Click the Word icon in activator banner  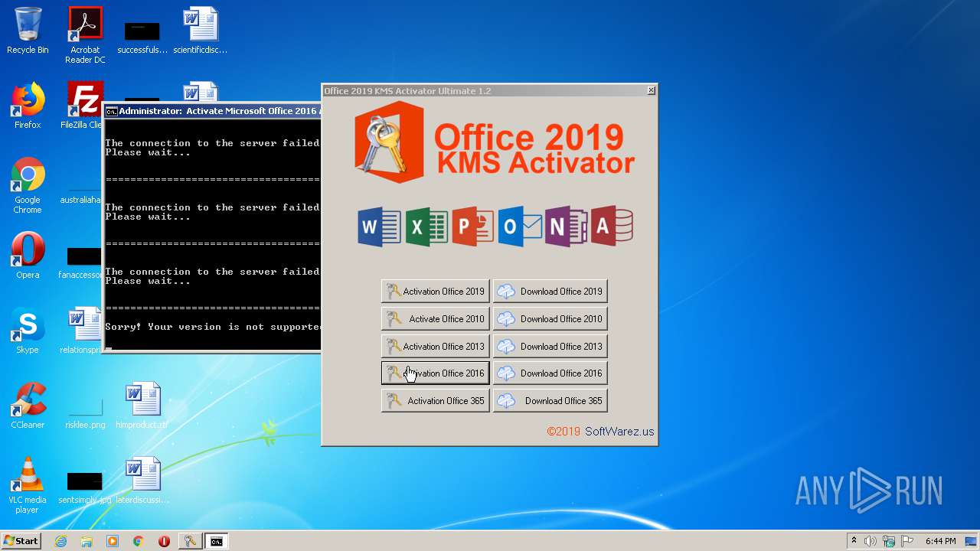[x=379, y=227]
